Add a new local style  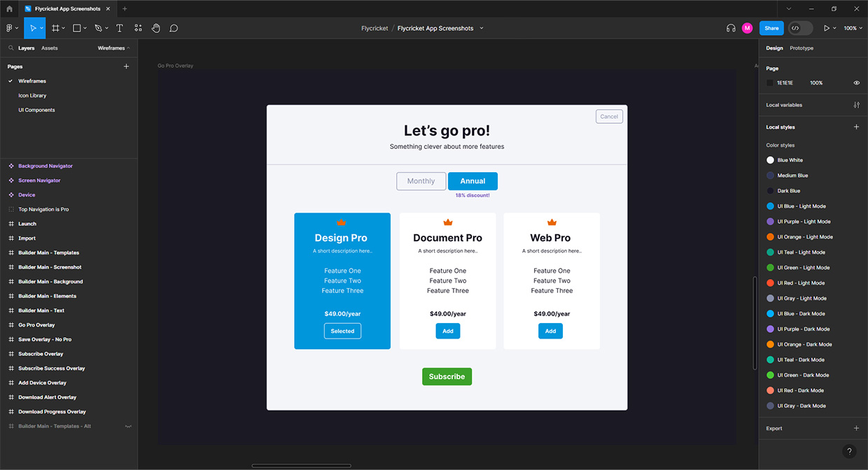[856, 127]
